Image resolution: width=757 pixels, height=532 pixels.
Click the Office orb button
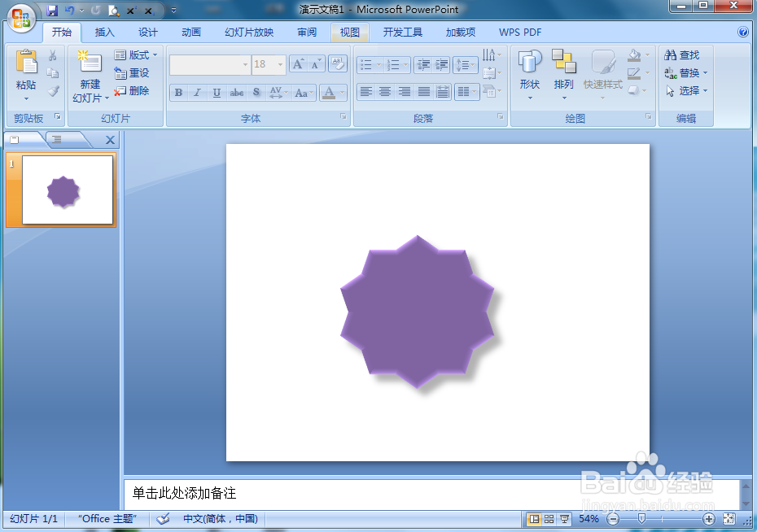coord(21,19)
